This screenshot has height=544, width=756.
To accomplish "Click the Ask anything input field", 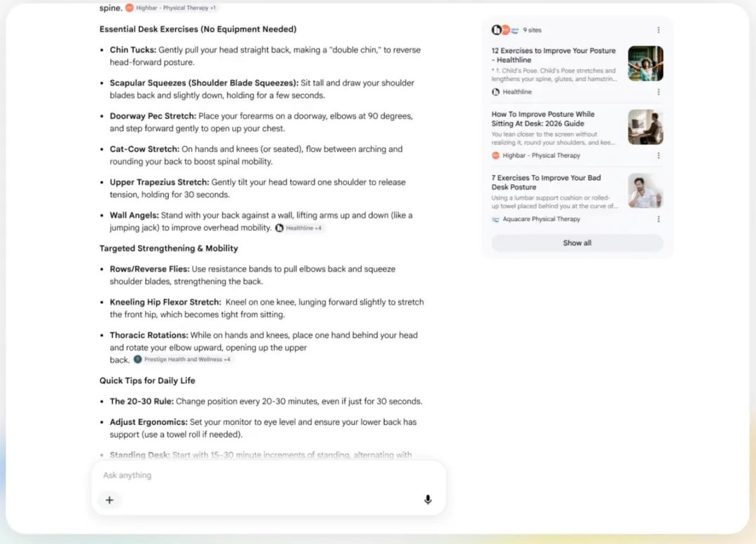I will 268,475.
